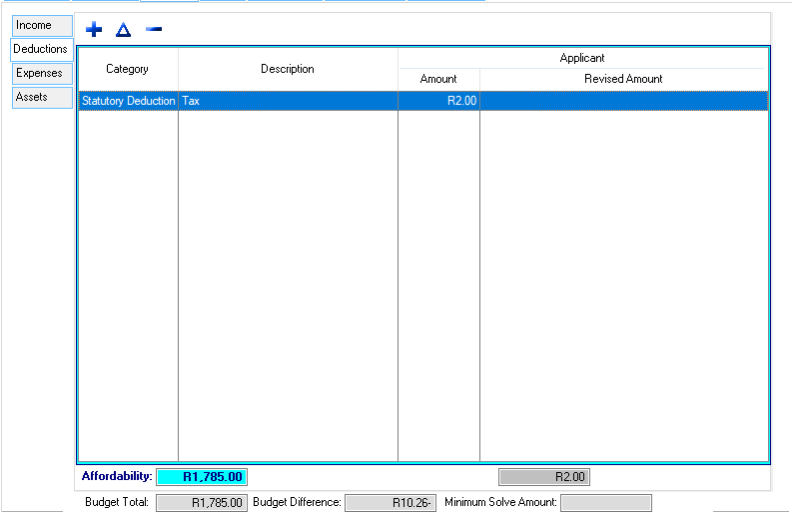Click the triangle icon to edit the entry

tap(123, 30)
